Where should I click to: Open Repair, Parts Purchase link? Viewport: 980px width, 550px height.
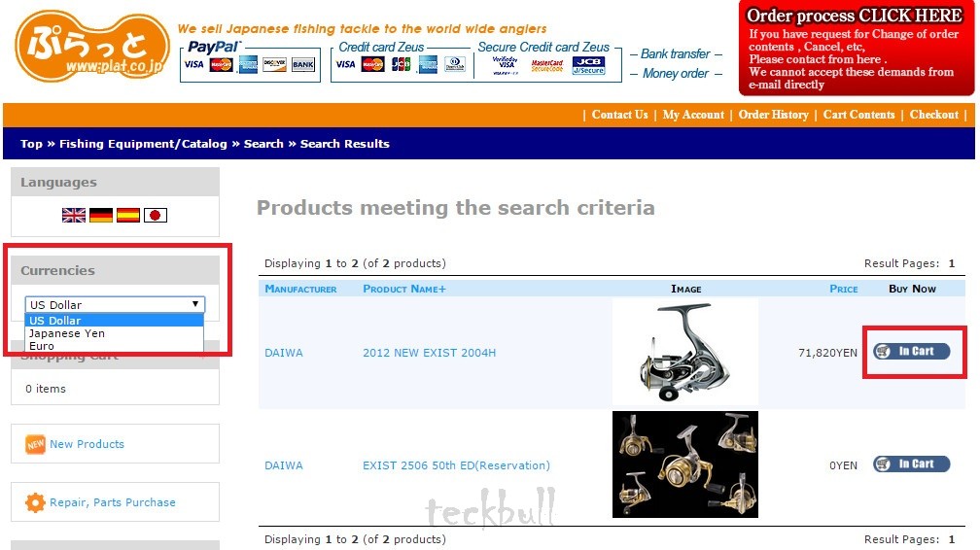tap(113, 501)
